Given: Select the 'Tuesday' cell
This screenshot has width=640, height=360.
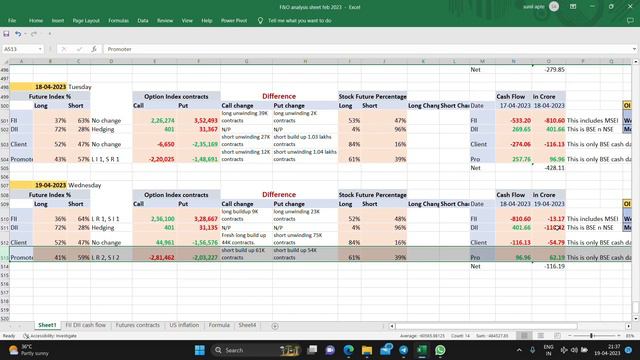Looking at the screenshot, I should click(79, 87).
